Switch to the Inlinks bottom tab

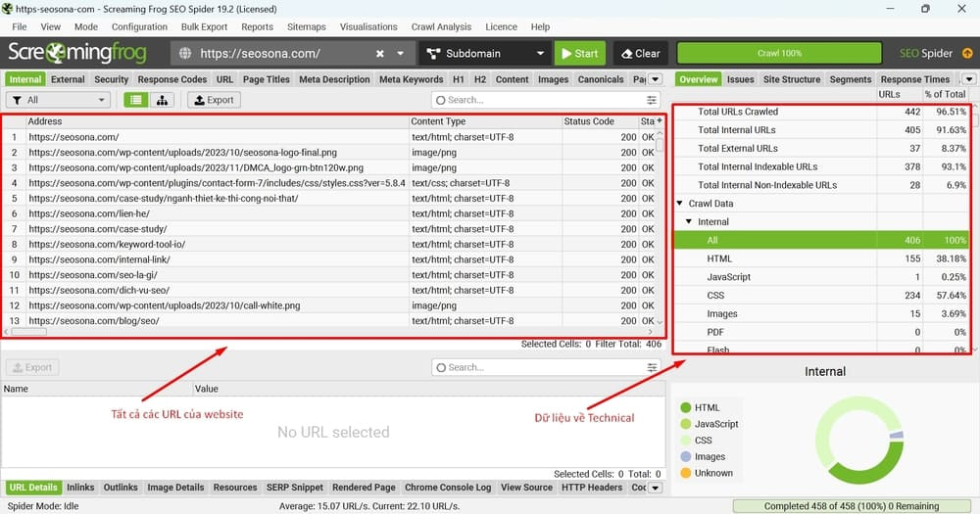pyautogui.click(x=80, y=488)
